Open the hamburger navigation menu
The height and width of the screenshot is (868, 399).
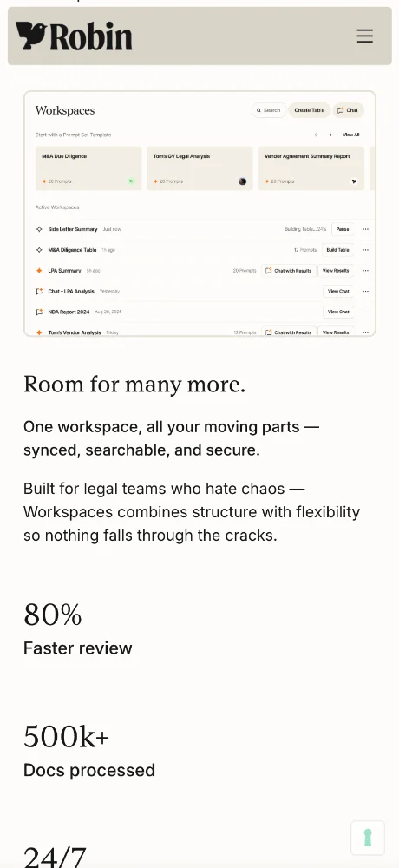coord(364,36)
